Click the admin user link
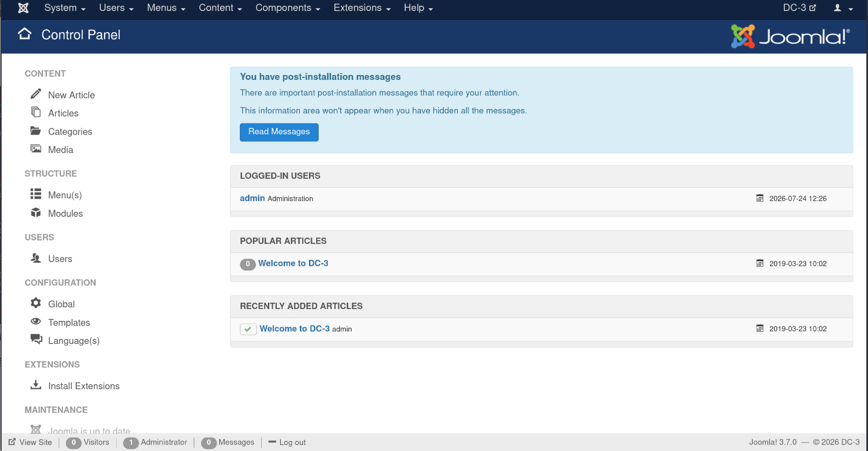 tap(252, 198)
